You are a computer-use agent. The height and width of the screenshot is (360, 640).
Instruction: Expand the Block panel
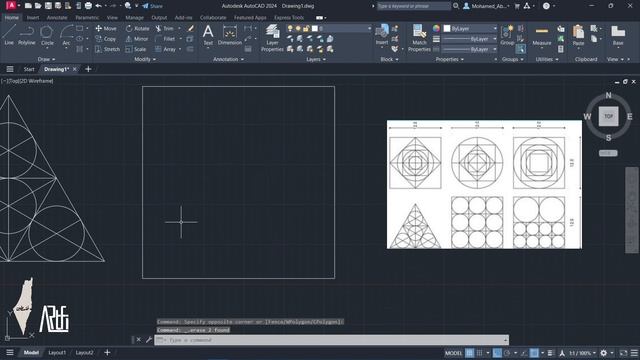(389, 59)
